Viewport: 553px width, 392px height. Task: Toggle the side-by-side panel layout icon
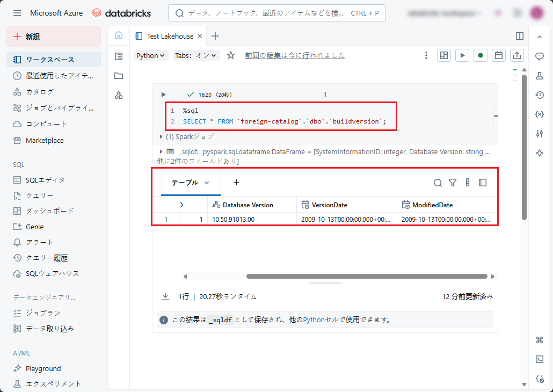(x=519, y=36)
